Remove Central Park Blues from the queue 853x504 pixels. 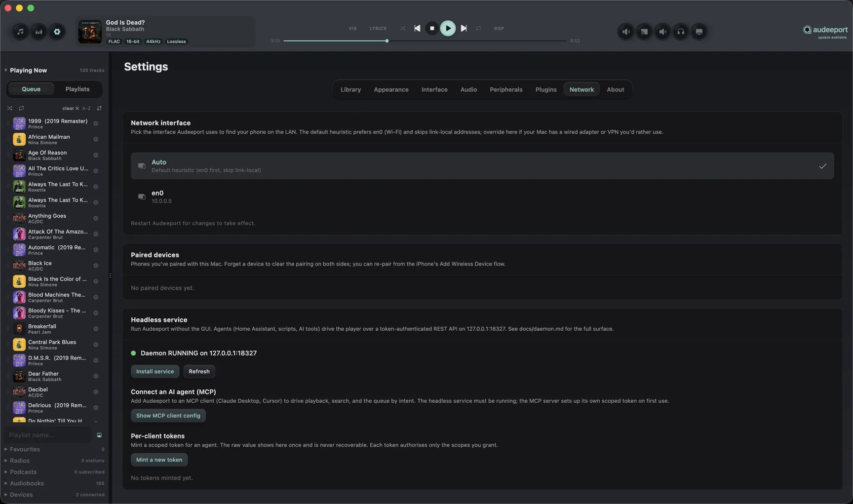(96, 345)
